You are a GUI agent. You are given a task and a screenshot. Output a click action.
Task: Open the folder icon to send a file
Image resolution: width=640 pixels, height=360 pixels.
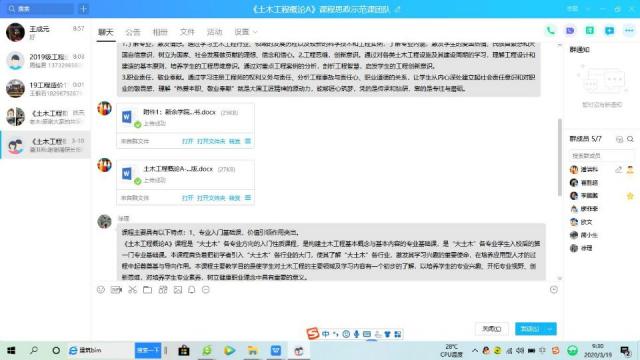[147, 290]
